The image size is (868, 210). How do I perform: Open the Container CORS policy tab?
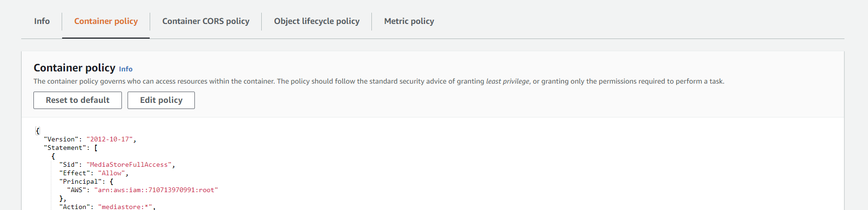tap(206, 21)
